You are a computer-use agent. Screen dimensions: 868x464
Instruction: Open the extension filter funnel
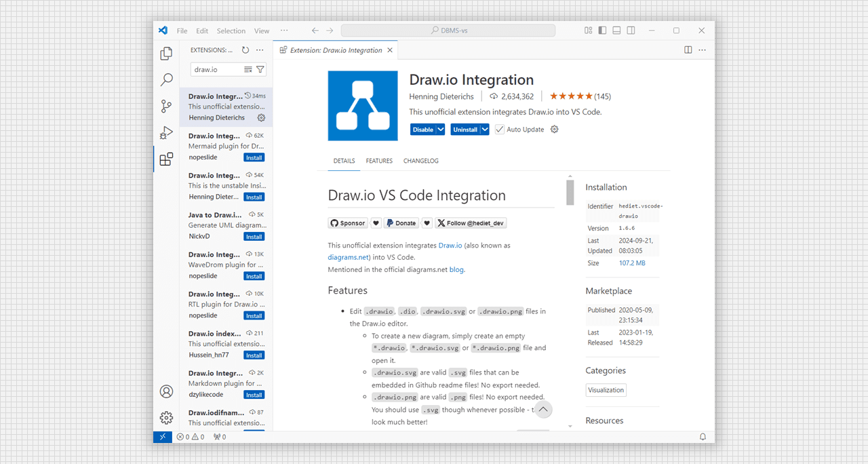click(x=260, y=69)
